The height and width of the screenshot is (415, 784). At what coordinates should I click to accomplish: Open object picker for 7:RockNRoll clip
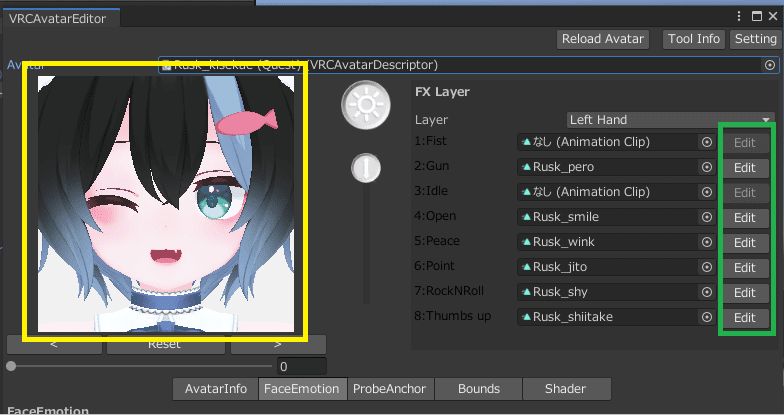click(x=706, y=292)
